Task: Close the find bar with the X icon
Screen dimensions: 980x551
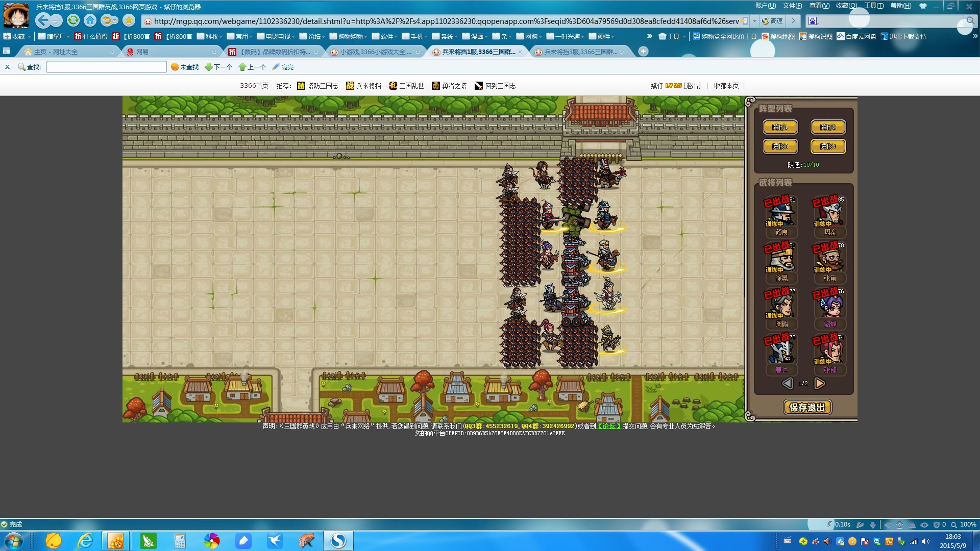Action: click(7, 67)
